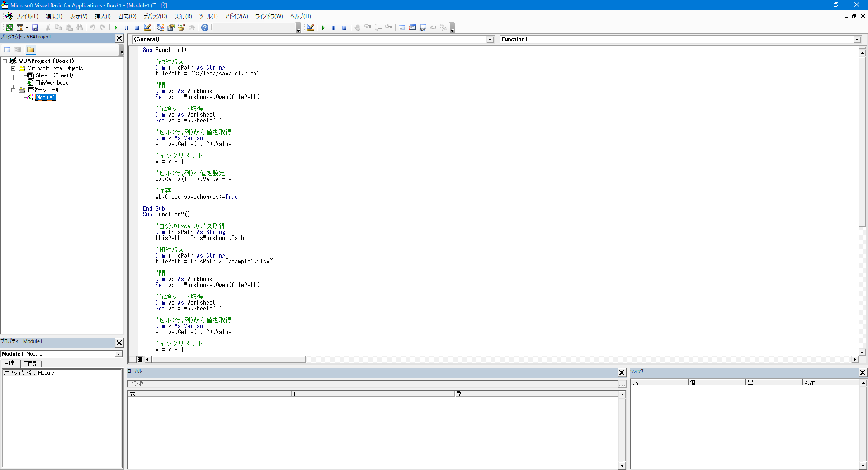
Task: Collapse the Microsoft Excel Objects folder
Action: tap(14, 68)
